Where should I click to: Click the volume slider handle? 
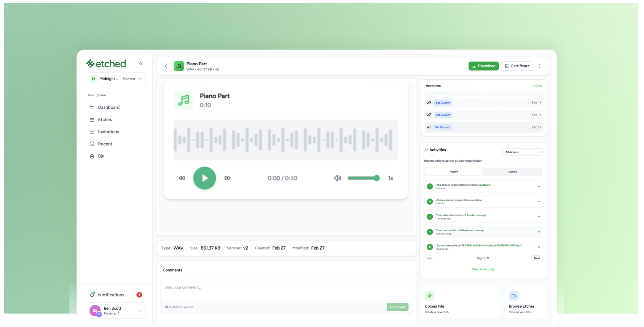tap(377, 178)
